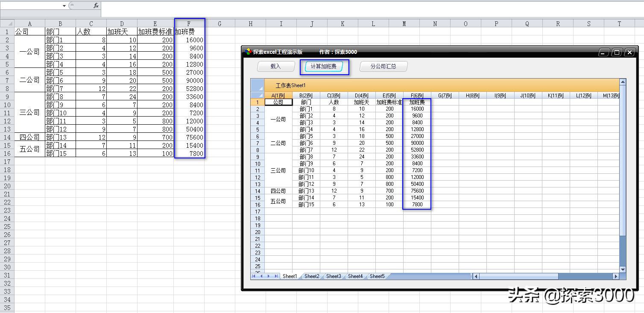Switch to the Sheet4 tab in dialog
Image resolution: width=644 pixels, height=313 pixels.
coord(355,276)
